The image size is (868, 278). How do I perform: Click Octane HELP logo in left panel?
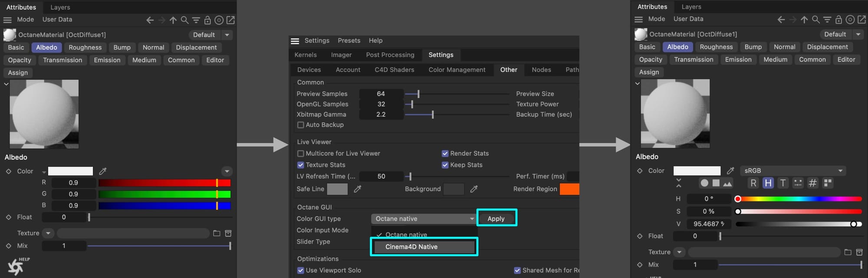[18, 266]
